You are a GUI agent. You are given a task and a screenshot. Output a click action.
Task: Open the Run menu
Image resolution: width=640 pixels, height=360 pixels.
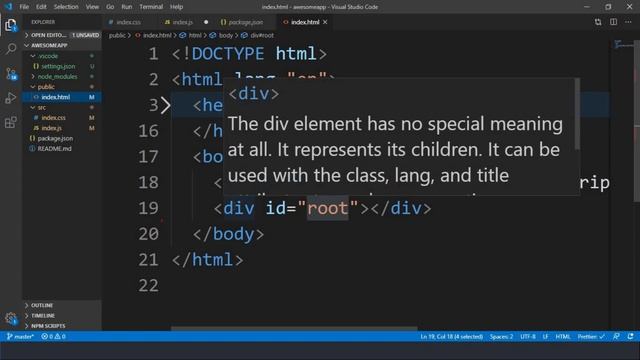(x=127, y=7)
